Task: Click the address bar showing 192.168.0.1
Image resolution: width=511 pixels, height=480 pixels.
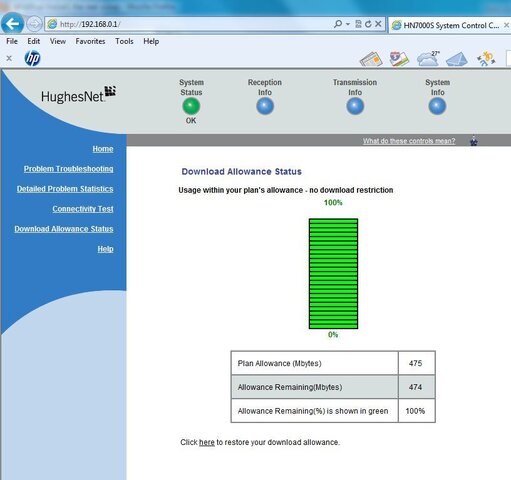Action: coord(190,24)
